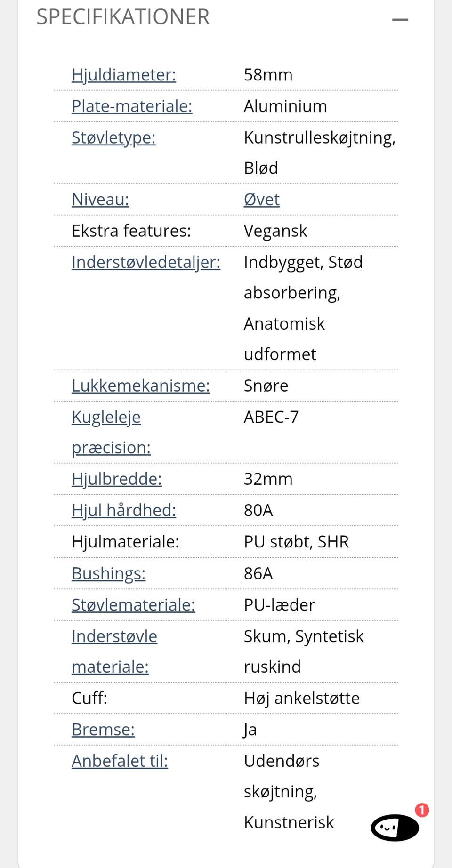Viewport: 452px width, 868px height.
Task: Click the Kugleleje præcision link
Action: [x=111, y=432]
